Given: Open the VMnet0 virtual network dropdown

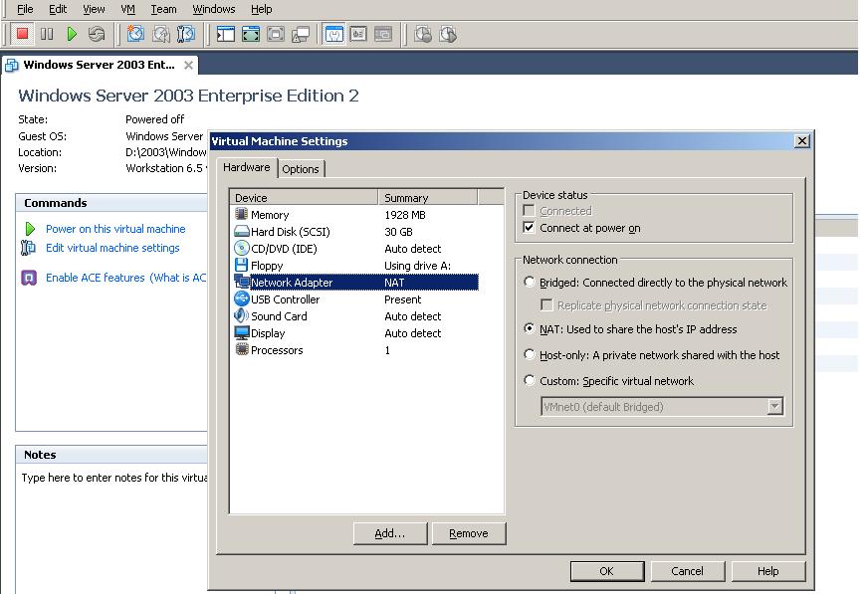Looking at the screenshot, I should click(x=774, y=407).
